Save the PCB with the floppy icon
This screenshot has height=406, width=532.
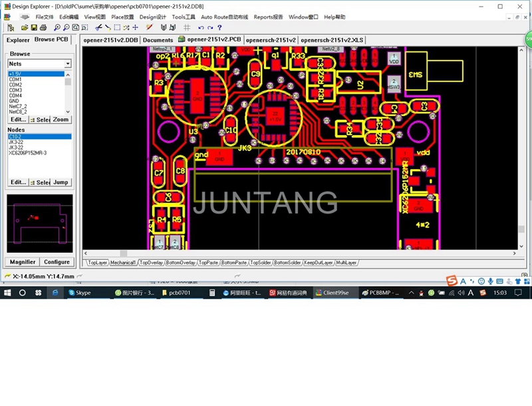(34, 27)
